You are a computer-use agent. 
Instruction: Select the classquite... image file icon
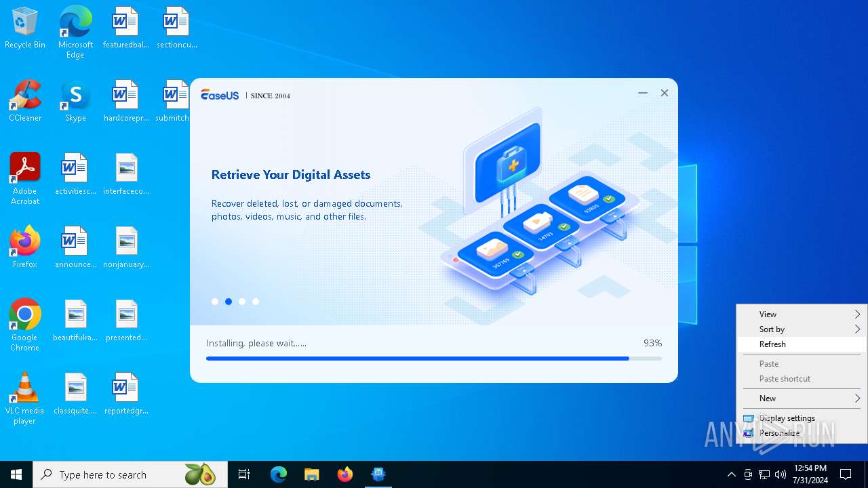[75, 394]
